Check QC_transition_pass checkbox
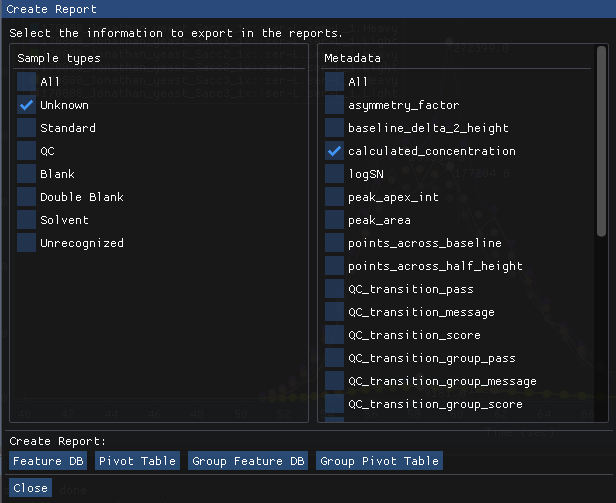 (x=334, y=289)
